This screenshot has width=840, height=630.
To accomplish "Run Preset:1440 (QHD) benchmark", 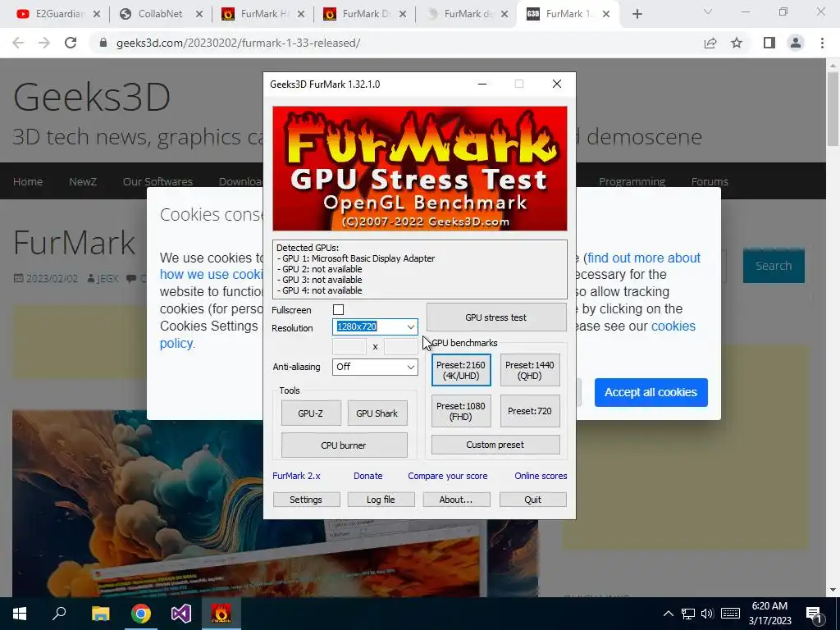I will [x=530, y=370].
